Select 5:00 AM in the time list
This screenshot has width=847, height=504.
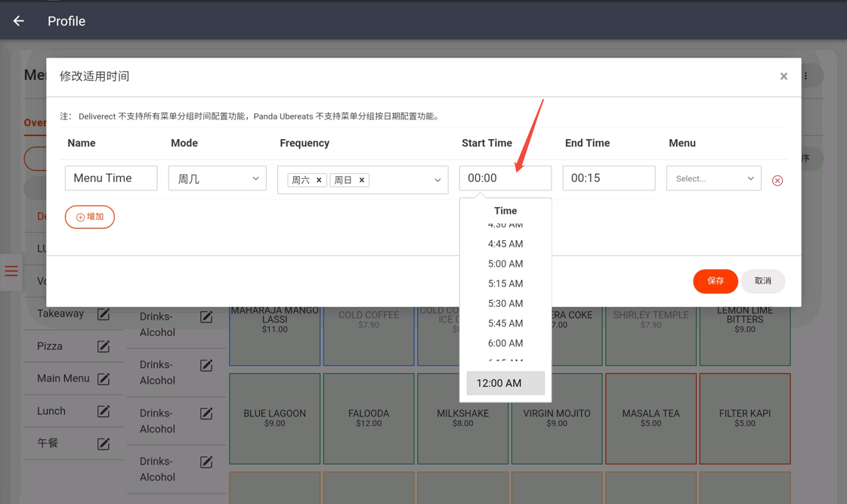[505, 264]
